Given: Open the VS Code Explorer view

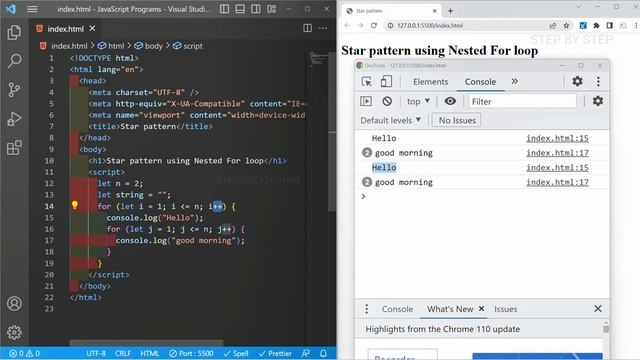Looking at the screenshot, I should [x=14, y=32].
